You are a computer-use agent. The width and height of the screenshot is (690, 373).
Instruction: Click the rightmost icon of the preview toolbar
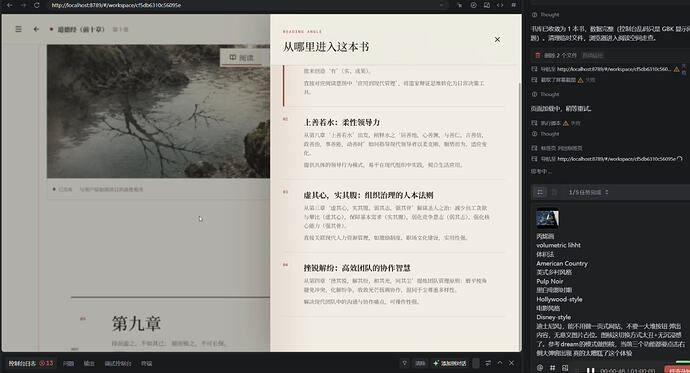tap(514, 5)
